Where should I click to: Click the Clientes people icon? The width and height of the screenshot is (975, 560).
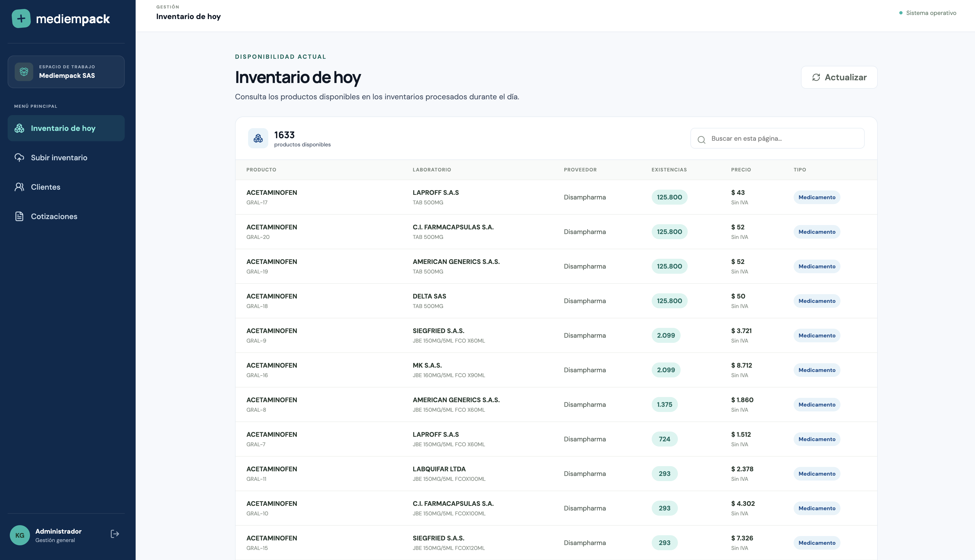coord(19,187)
